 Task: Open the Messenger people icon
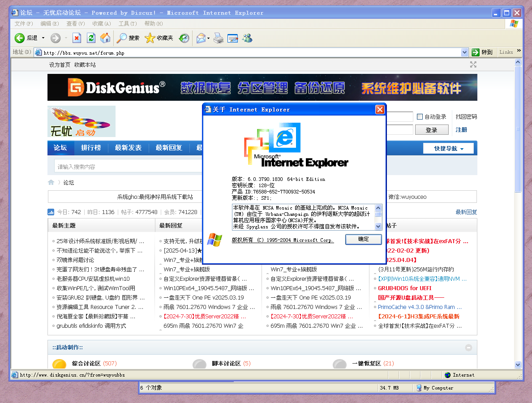(x=247, y=38)
